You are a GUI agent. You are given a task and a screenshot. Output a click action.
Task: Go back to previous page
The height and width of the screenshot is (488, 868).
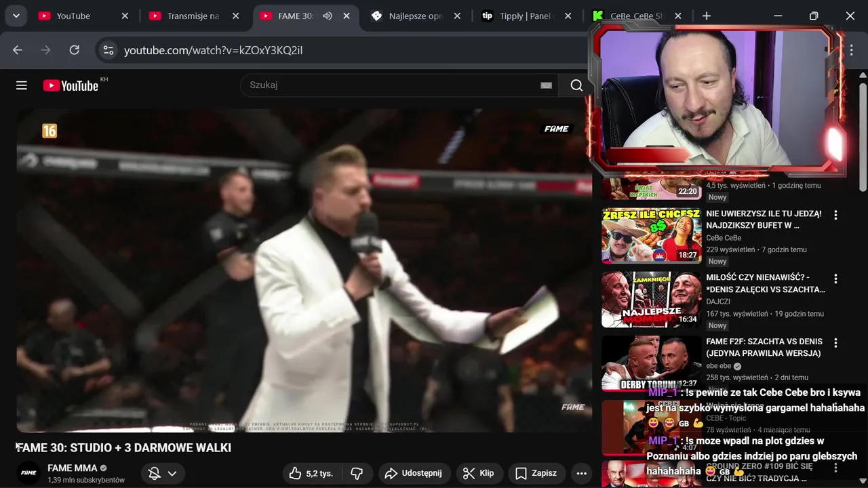[x=18, y=50]
